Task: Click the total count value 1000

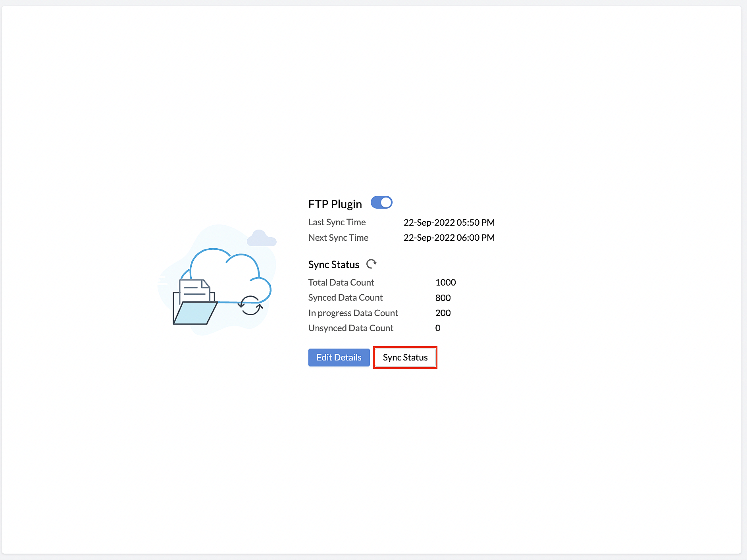Action: click(445, 282)
